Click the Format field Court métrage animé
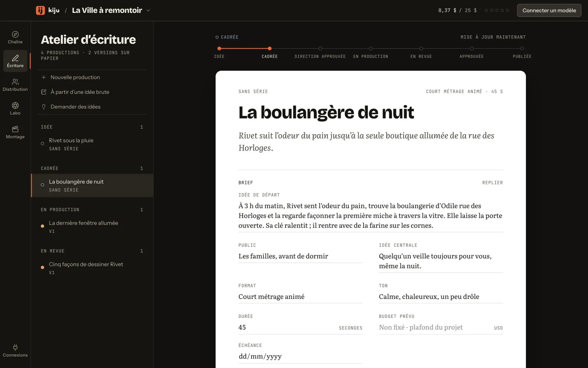This screenshot has width=588, height=368. pos(300,297)
